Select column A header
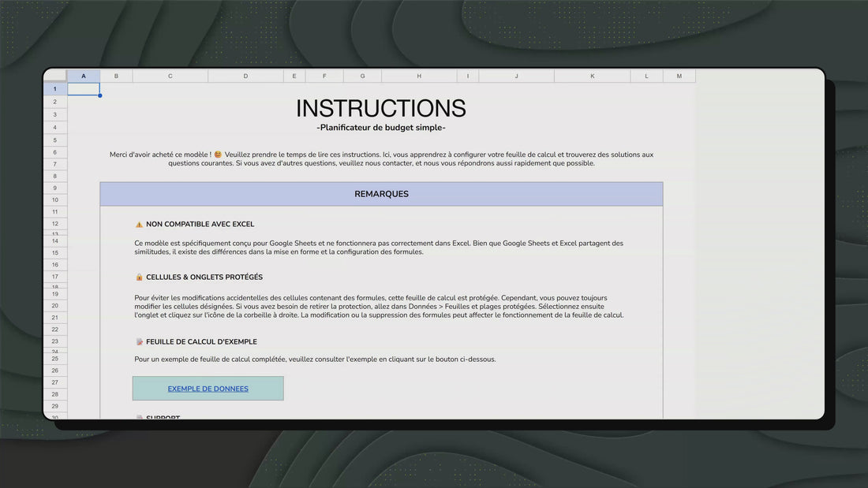868x488 pixels. 84,76
